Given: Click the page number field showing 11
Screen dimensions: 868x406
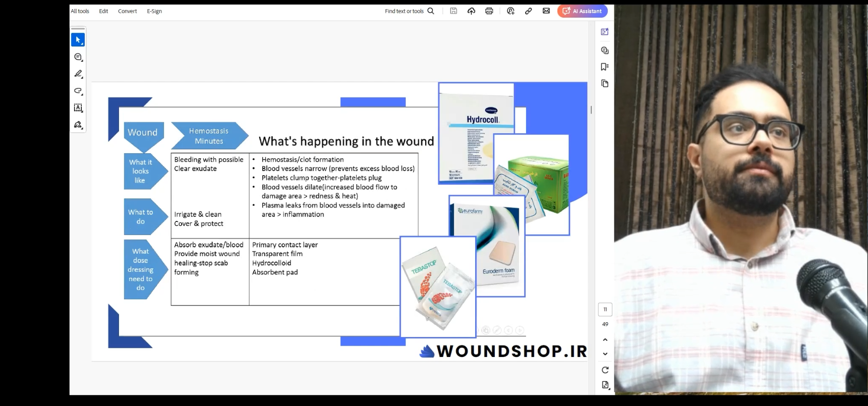Looking at the screenshot, I should pyautogui.click(x=605, y=309).
